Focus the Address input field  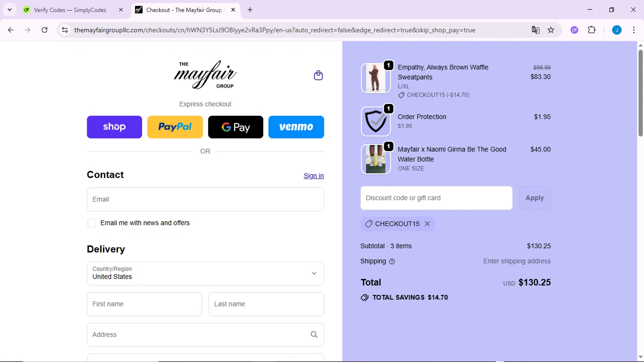(x=205, y=335)
